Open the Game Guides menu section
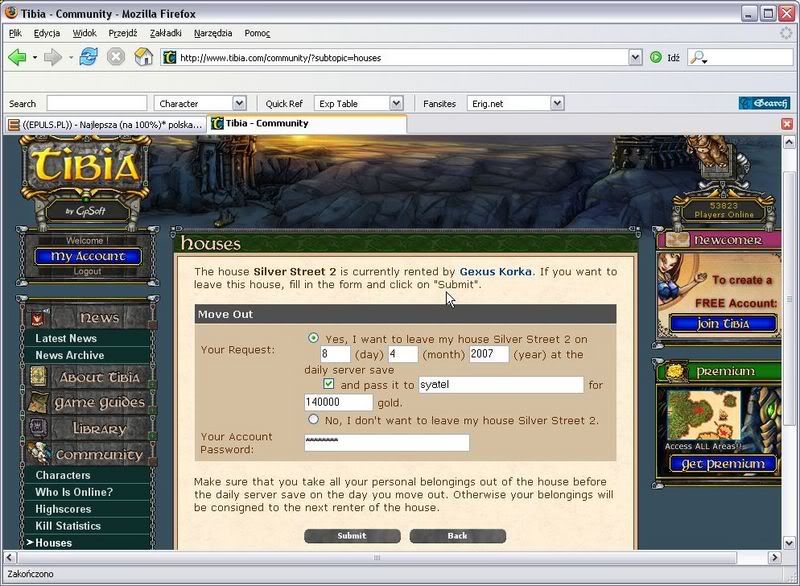Viewport: 800px width, 586px height. [x=90, y=403]
